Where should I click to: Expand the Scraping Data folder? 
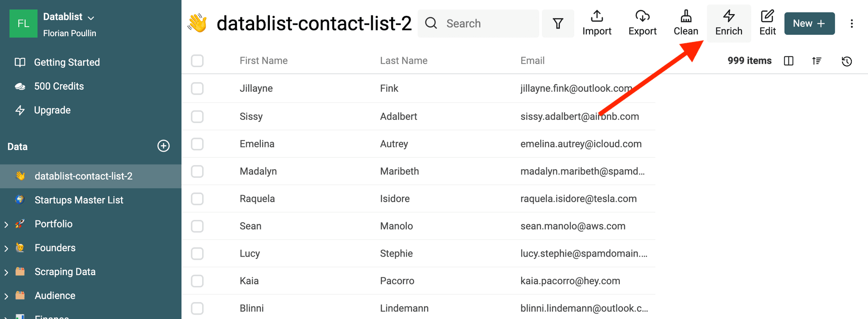point(6,272)
